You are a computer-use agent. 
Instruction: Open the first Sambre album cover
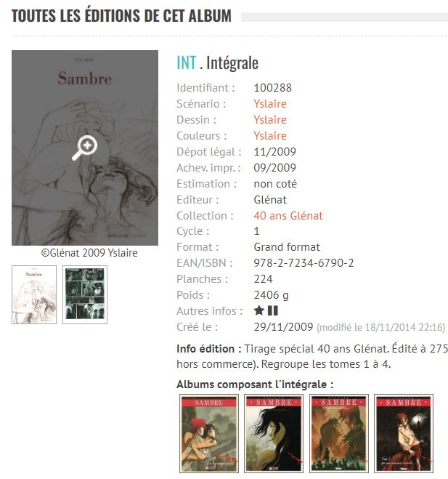208,433
